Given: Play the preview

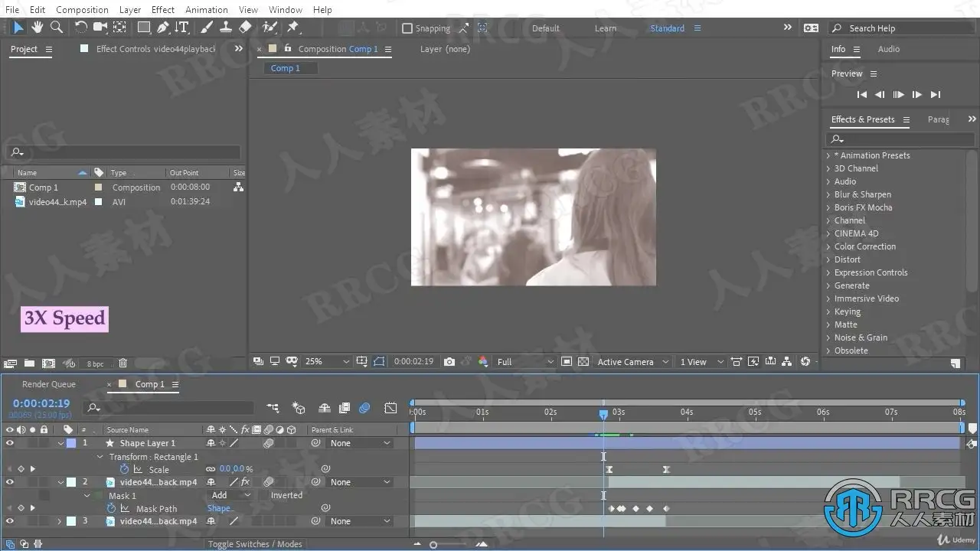Looking at the screenshot, I should tap(898, 95).
